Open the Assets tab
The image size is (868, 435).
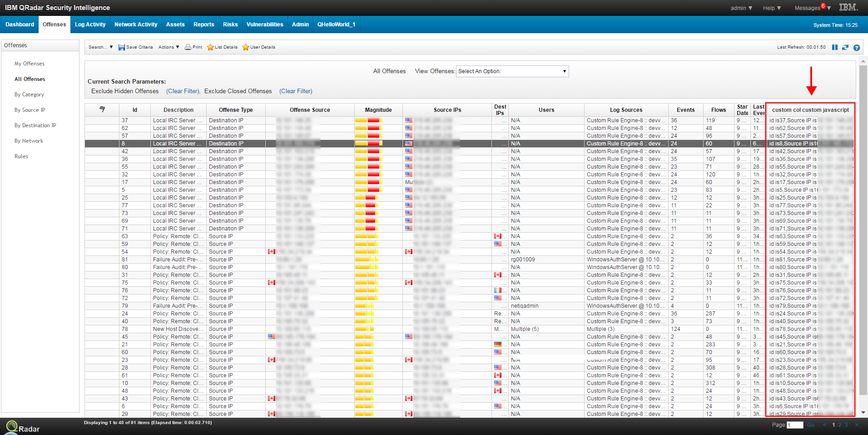tap(175, 25)
